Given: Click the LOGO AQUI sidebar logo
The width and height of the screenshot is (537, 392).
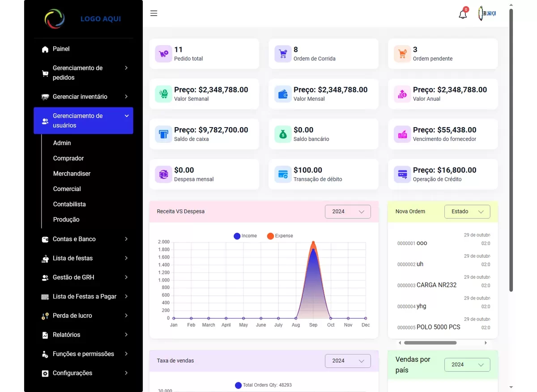Looking at the screenshot, I should (83, 19).
